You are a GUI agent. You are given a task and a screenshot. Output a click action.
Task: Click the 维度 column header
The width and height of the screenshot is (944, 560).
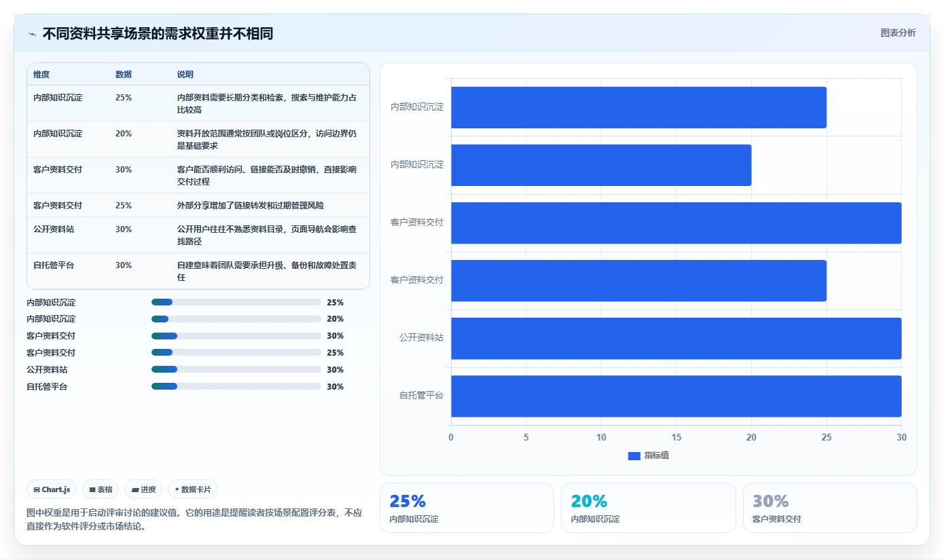click(41, 75)
